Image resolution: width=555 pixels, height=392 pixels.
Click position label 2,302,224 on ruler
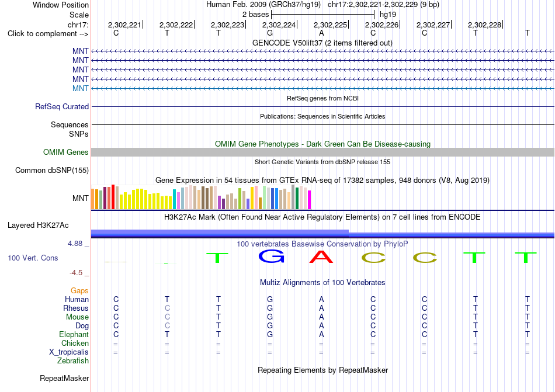point(279,25)
